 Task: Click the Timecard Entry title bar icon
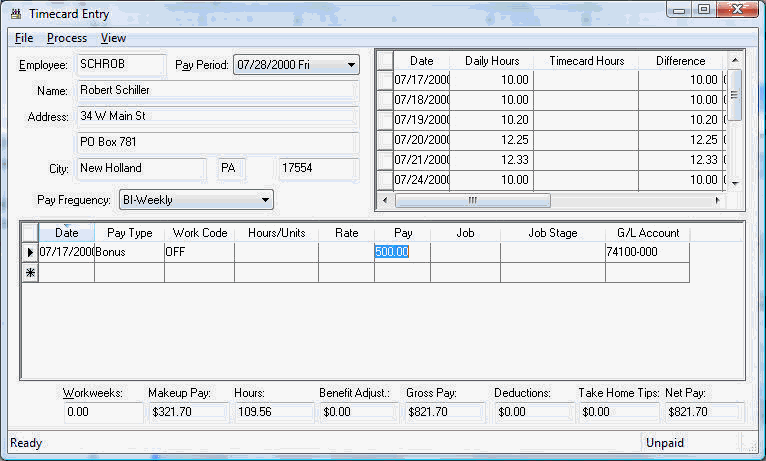click(x=15, y=14)
